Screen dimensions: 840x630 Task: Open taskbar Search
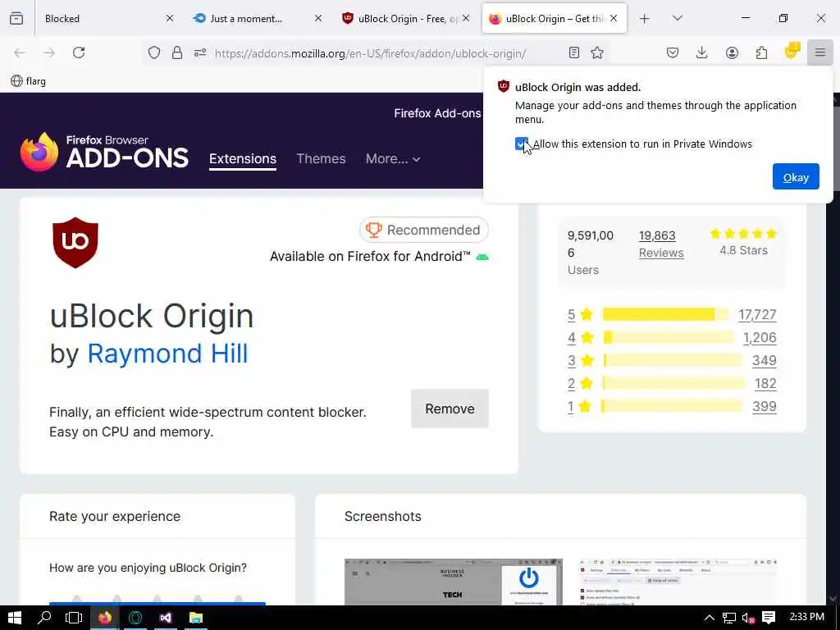[44, 618]
